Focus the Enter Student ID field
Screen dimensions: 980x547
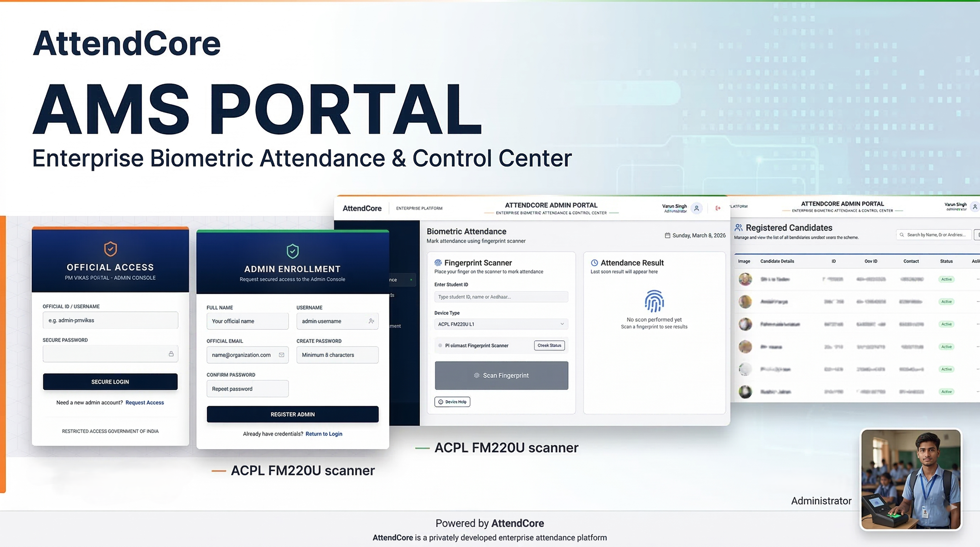click(x=501, y=297)
